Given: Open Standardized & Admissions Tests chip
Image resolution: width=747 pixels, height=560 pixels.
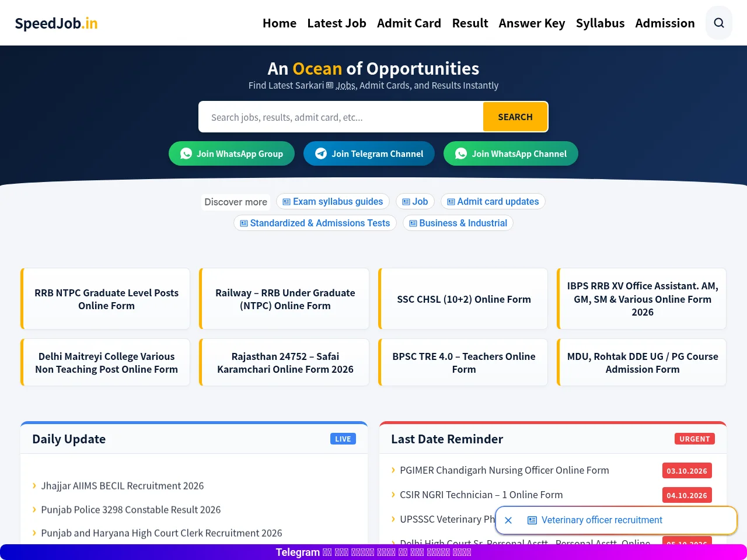Looking at the screenshot, I should [x=315, y=223].
